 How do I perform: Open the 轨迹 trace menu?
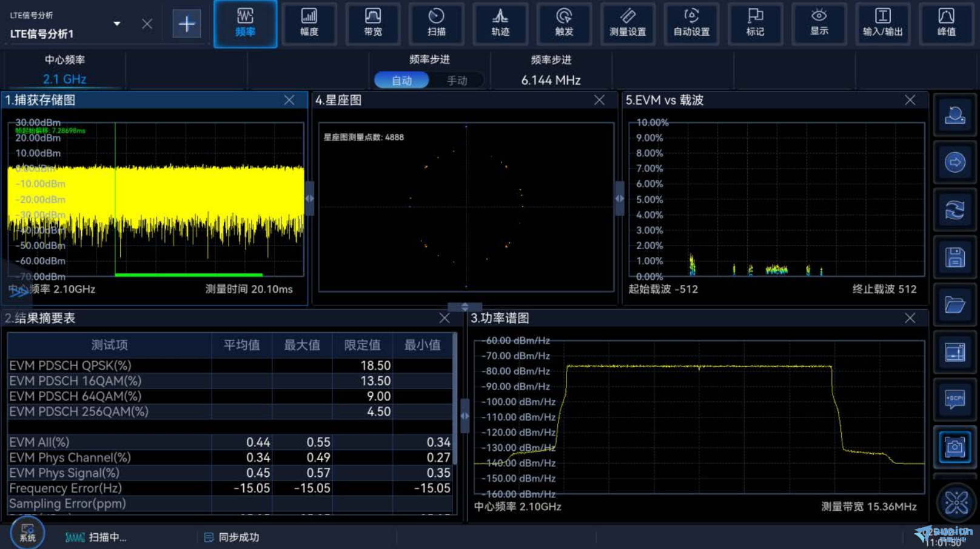[500, 24]
